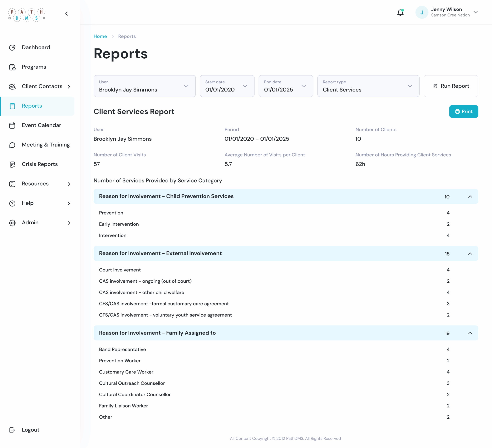Image resolution: width=492 pixels, height=448 pixels.
Task: Click the Dashboard pie chart icon
Action: click(x=12, y=48)
